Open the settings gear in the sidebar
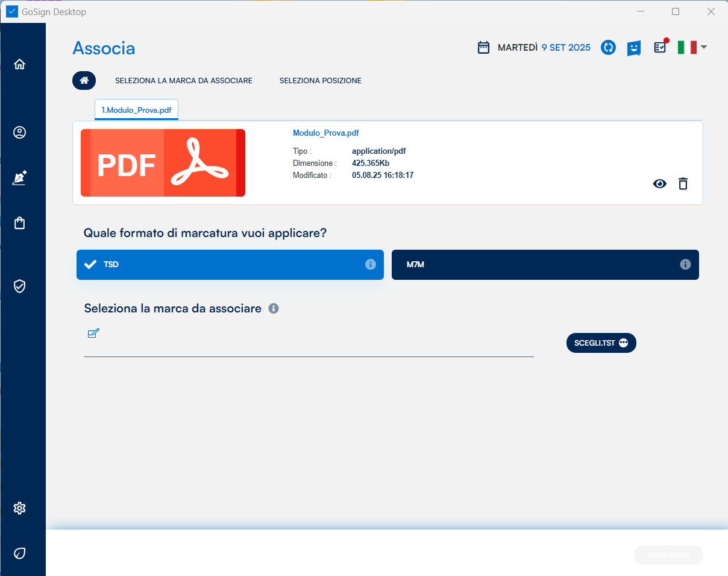 [20, 508]
